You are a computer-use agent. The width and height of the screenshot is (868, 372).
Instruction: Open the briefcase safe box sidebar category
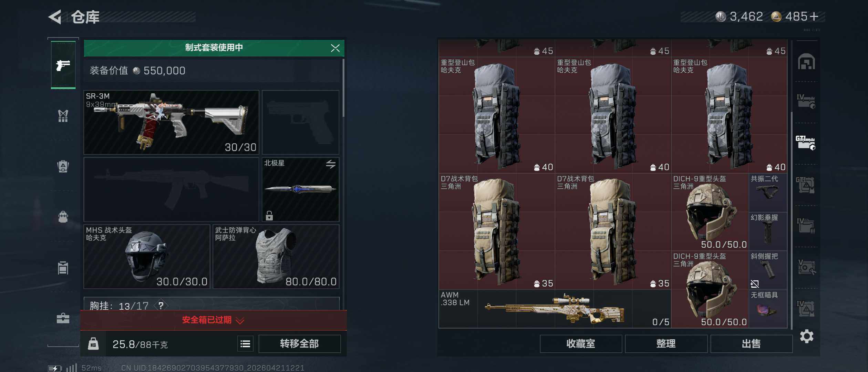[63, 318]
